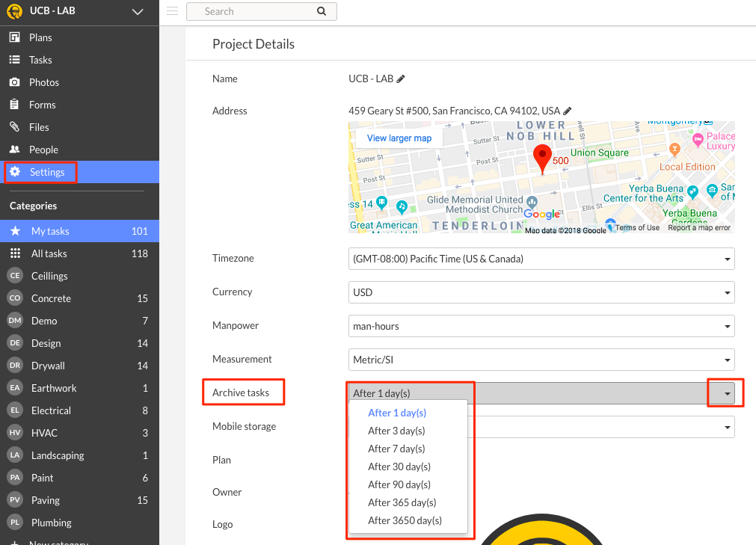Image resolution: width=756 pixels, height=545 pixels.
Task: Select the Landscaping category
Action: pyautogui.click(x=79, y=455)
